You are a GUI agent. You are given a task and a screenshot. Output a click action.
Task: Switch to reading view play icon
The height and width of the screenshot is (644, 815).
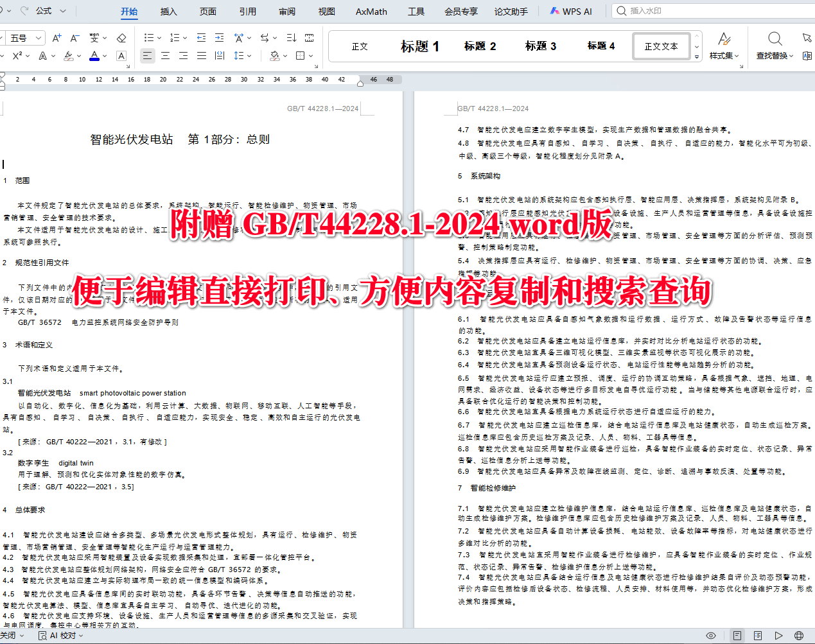point(778,636)
